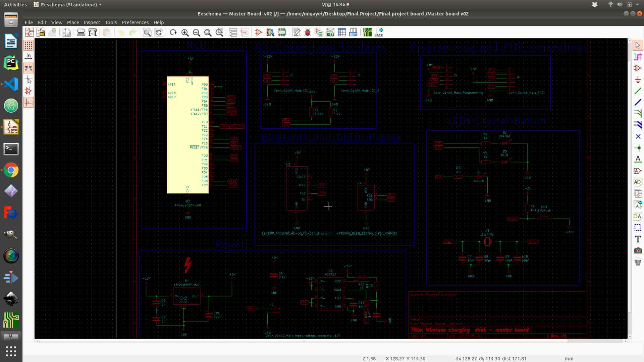Toggle hidden pins display

point(29,91)
